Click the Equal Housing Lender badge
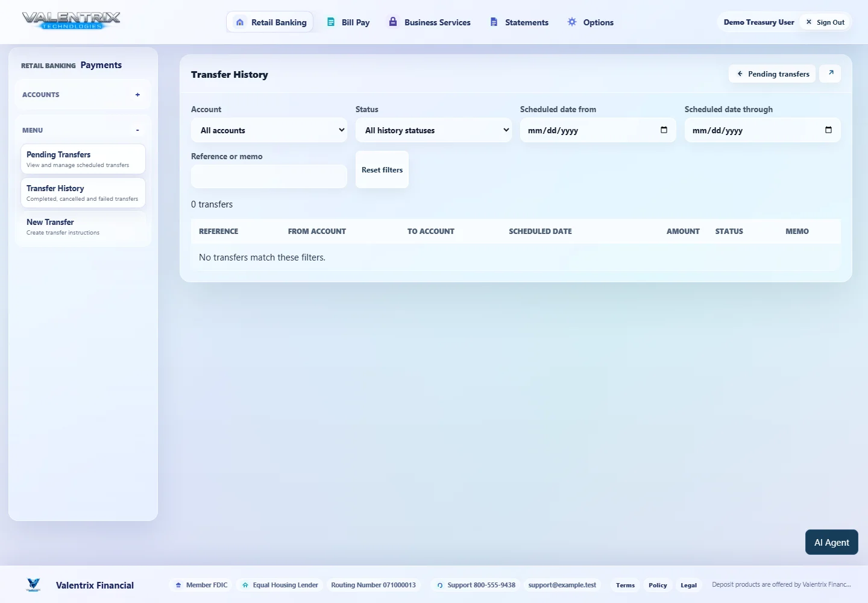The image size is (868, 603). [280, 585]
